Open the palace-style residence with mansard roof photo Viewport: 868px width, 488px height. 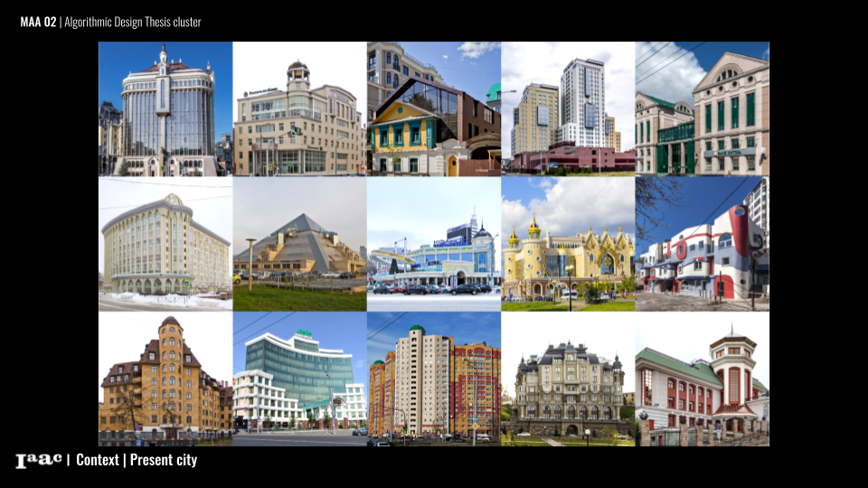click(x=568, y=379)
